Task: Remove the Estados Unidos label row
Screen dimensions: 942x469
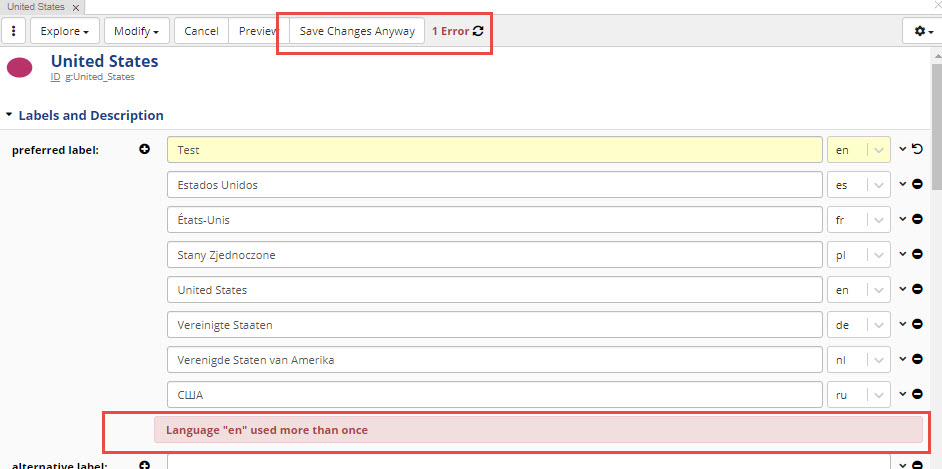Action: [x=917, y=185]
